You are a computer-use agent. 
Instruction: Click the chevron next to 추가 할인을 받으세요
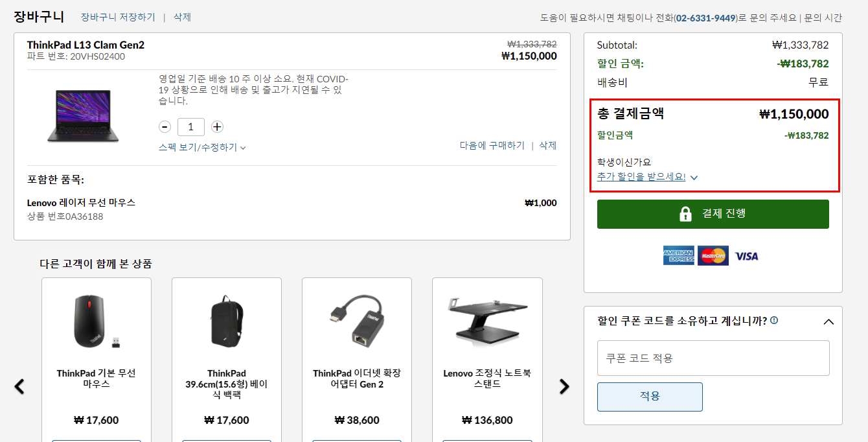coord(694,177)
